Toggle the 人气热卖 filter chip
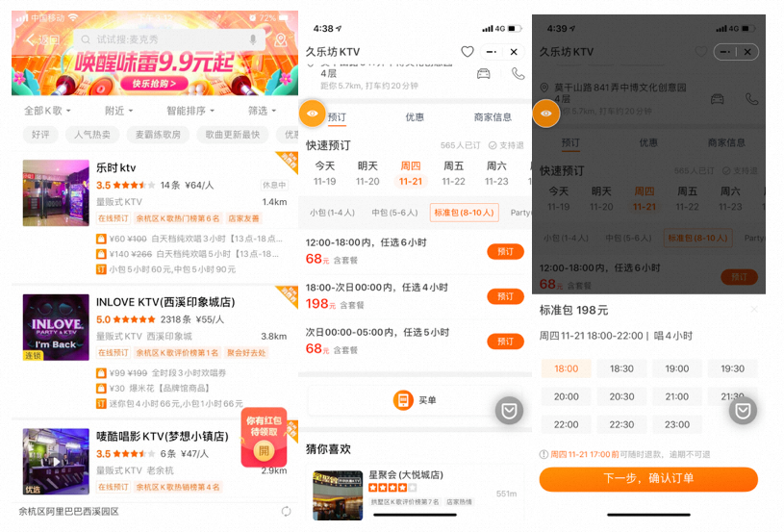This screenshot has height=532, width=784. pyautogui.click(x=92, y=135)
